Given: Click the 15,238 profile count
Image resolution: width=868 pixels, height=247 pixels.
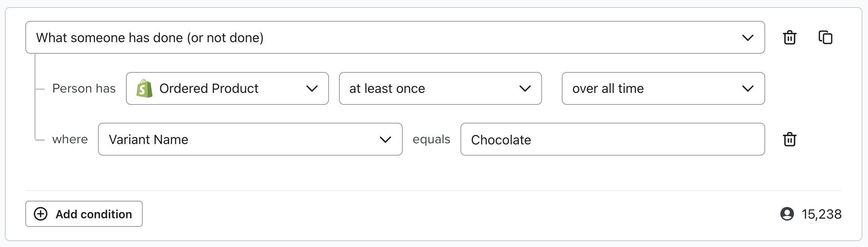Looking at the screenshot, I should point(821,214).
